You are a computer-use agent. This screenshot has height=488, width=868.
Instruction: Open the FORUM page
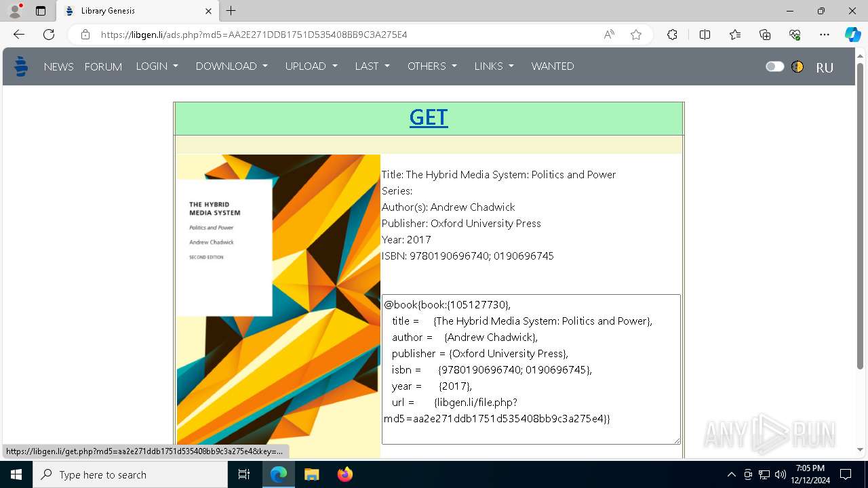[x=103, y=66]
